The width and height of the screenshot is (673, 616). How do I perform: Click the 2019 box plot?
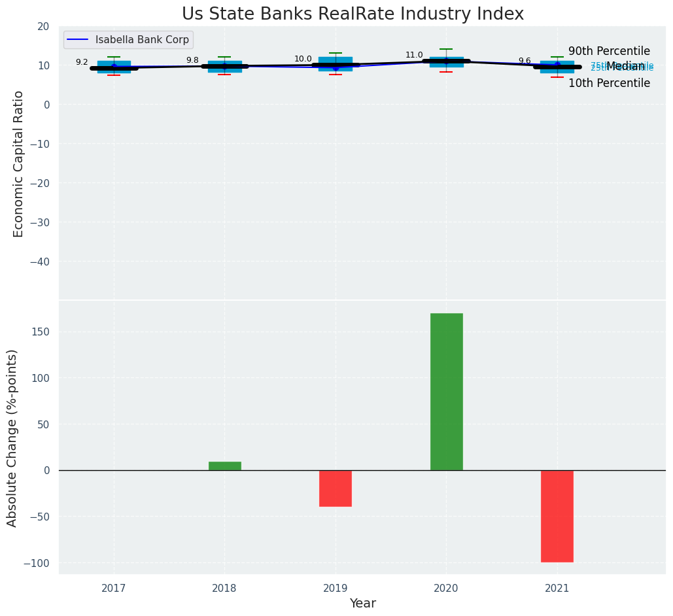click(x=336, y=63)
